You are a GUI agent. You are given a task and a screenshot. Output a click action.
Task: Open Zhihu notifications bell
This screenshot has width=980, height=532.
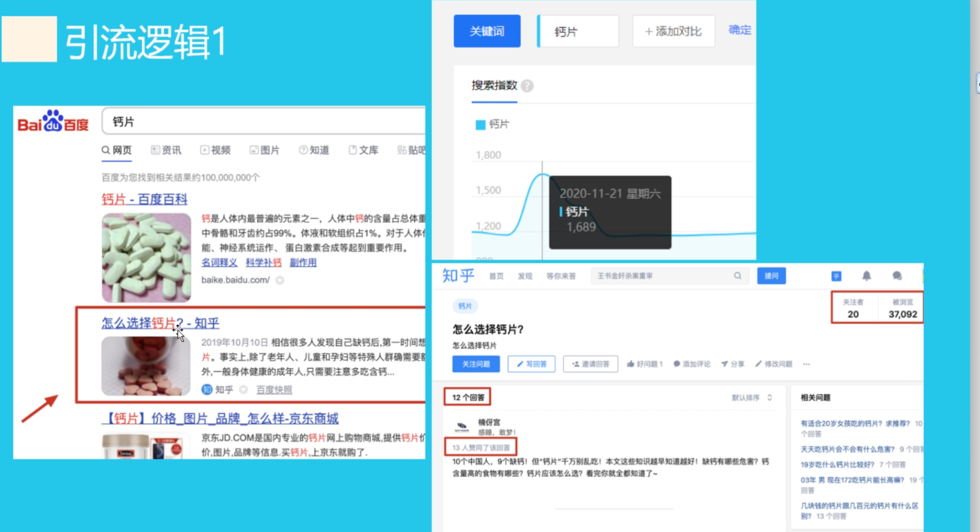(x=866, y=276)
